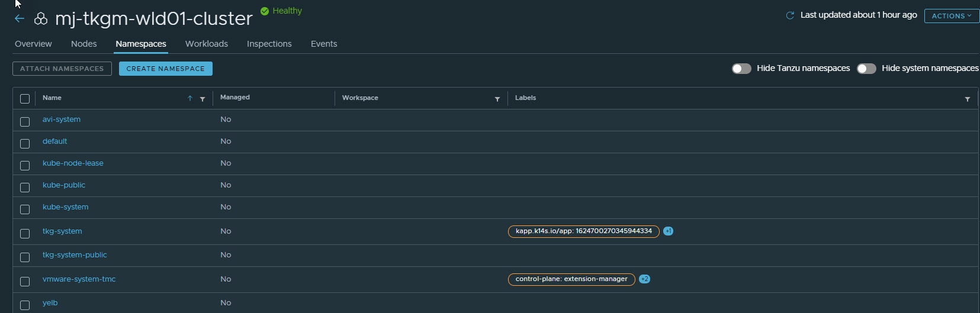980x313 pixels.
Task: Switch to the Workloads tab
Action: pos(206,44)
